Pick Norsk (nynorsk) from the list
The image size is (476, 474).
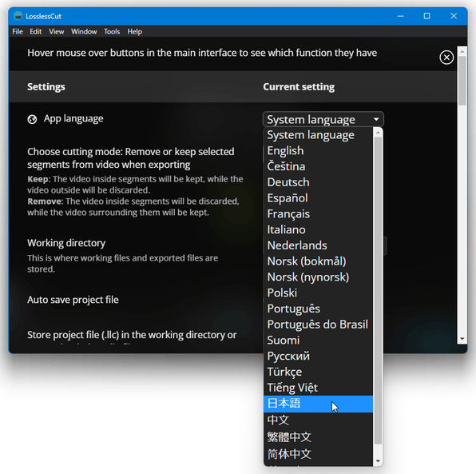(x=318, y=277)
